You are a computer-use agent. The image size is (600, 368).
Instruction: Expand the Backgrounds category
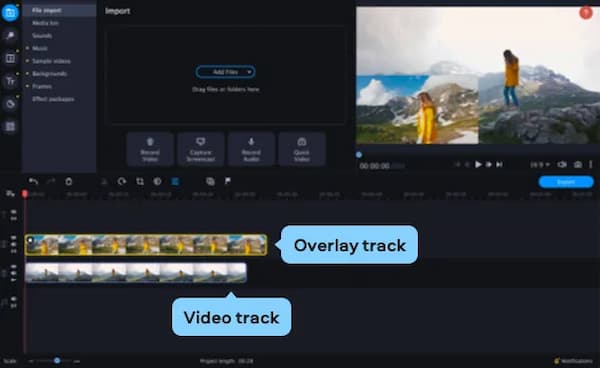click(27, 73)
